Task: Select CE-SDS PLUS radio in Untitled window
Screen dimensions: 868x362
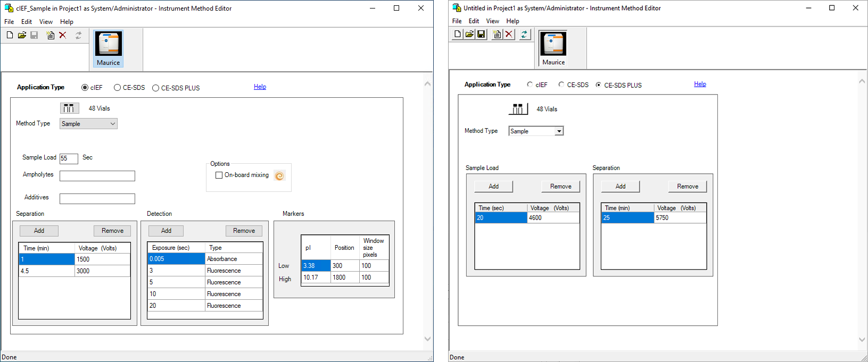Action: pyautogui.click(x=598, y=85)
